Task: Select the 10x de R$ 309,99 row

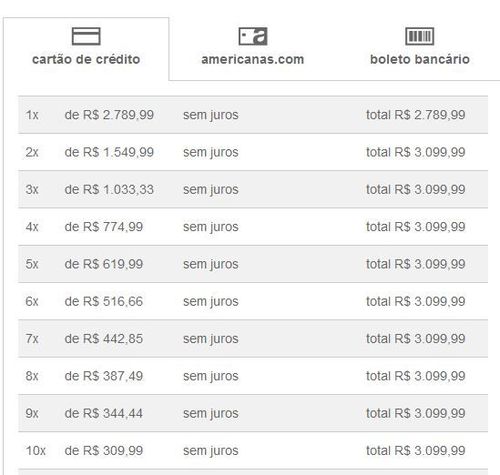Action: [x=253, y=451]
